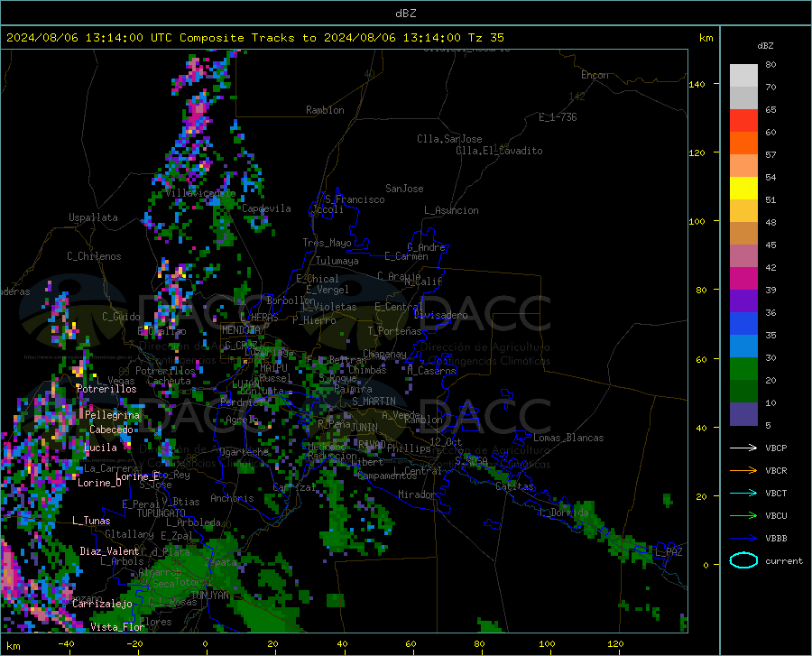
Task: Click the Carrizalejo station label
Action: tap(103, 604)
